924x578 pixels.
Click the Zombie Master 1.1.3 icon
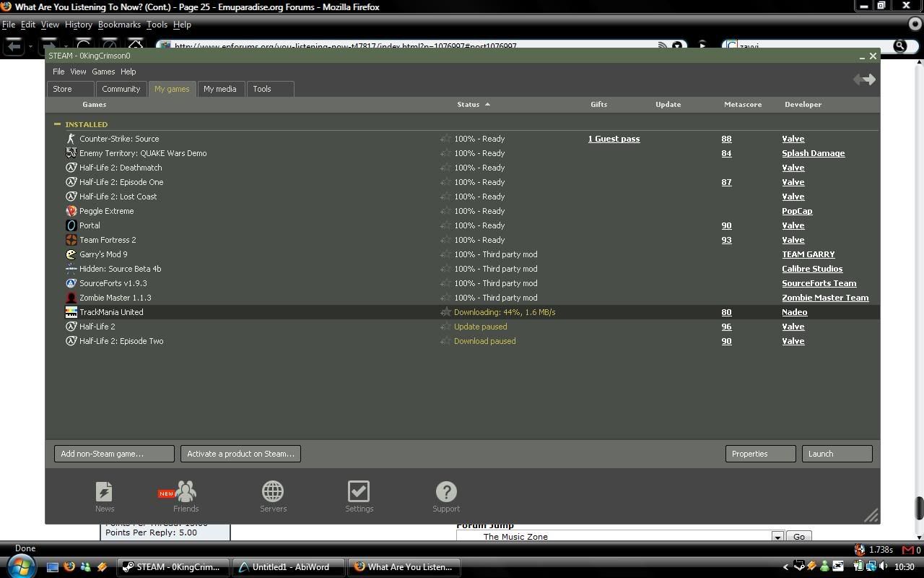tap(71, 298)
